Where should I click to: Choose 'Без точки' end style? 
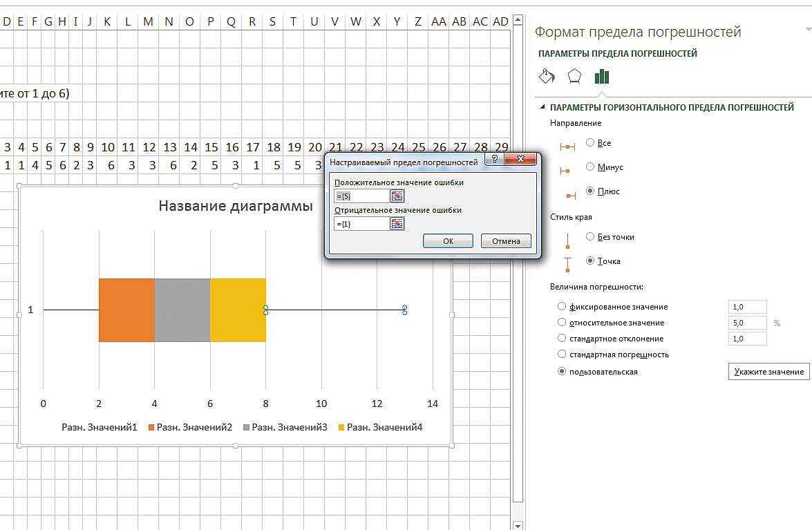click(590, 236)
